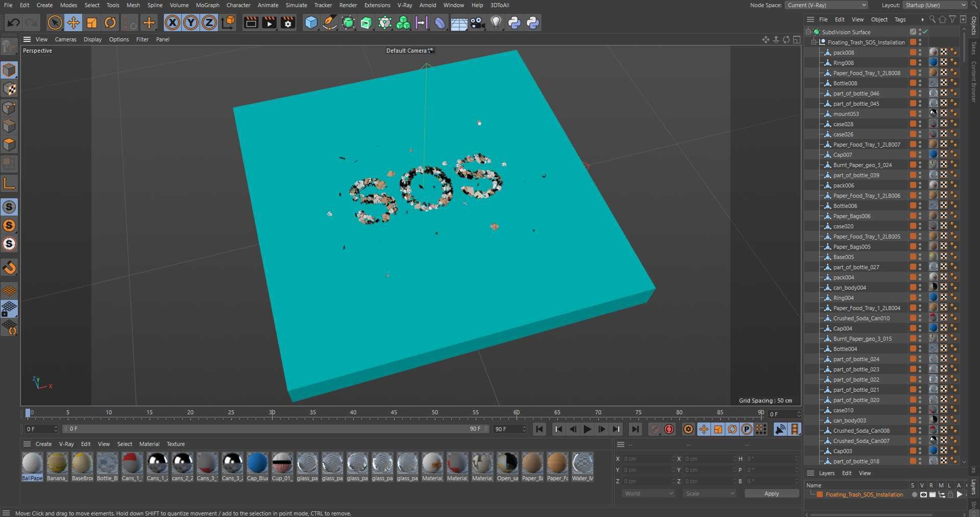The width and height of the screenshot is (980, 517).
Task: Open the Simulate menu
Action: (x=296, y=5)
